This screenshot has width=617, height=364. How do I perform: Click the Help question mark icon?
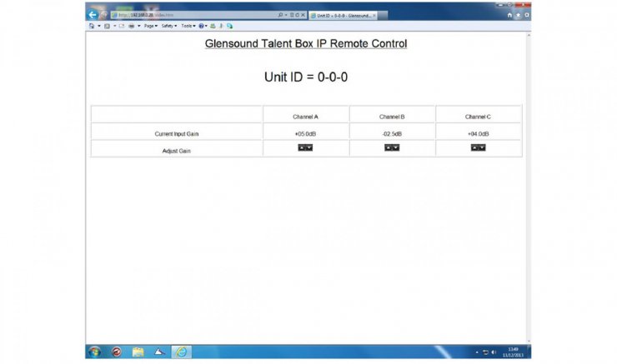coord(201,26)
